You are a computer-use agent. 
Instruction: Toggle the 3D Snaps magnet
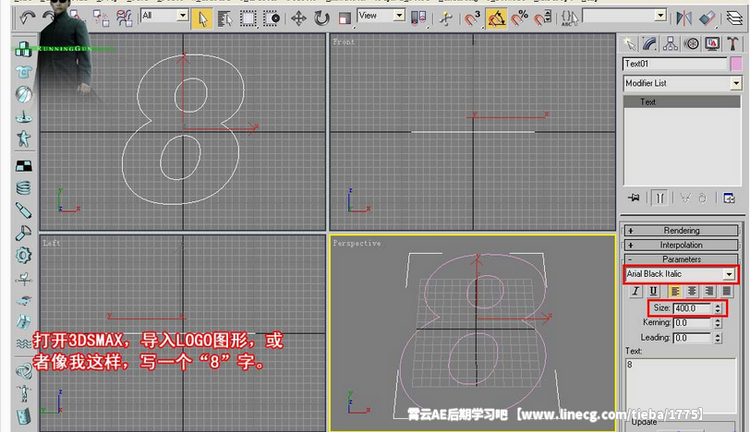[473, 19]
